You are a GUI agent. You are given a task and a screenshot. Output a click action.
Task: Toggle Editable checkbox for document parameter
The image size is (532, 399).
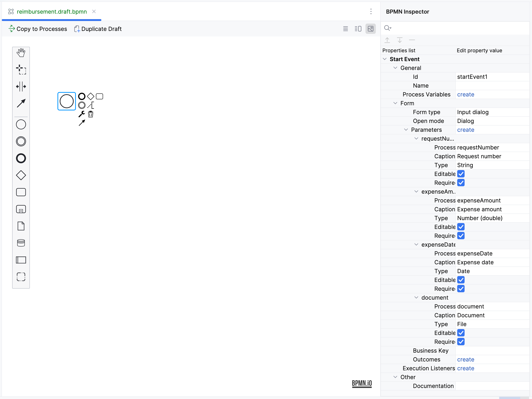tap(461, 333)
